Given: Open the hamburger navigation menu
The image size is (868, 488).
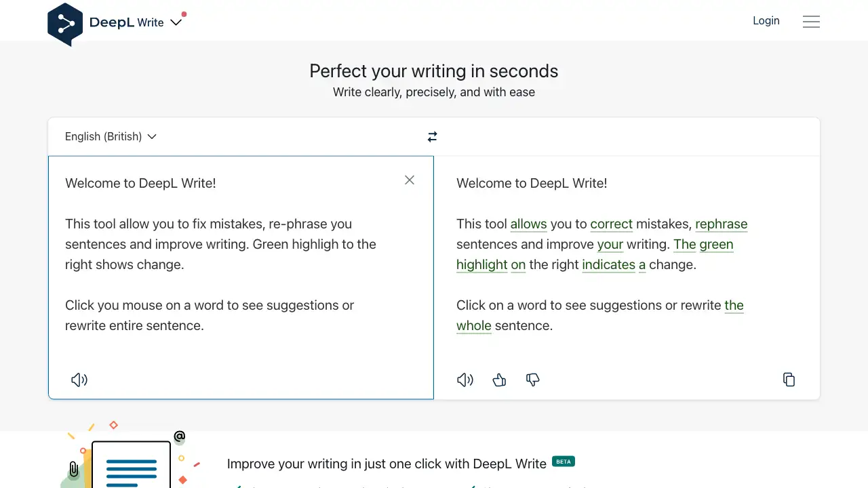Looking at the screenshot, I should [811, 22].
